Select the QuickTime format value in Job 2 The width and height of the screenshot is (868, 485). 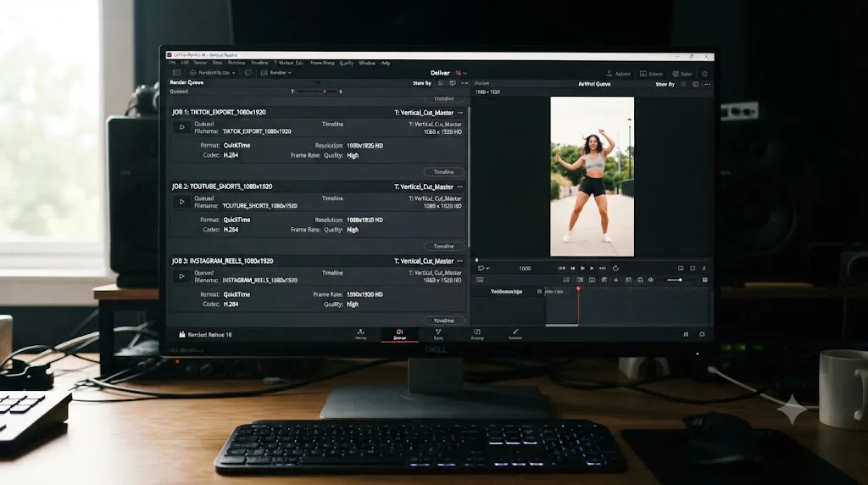237,220
